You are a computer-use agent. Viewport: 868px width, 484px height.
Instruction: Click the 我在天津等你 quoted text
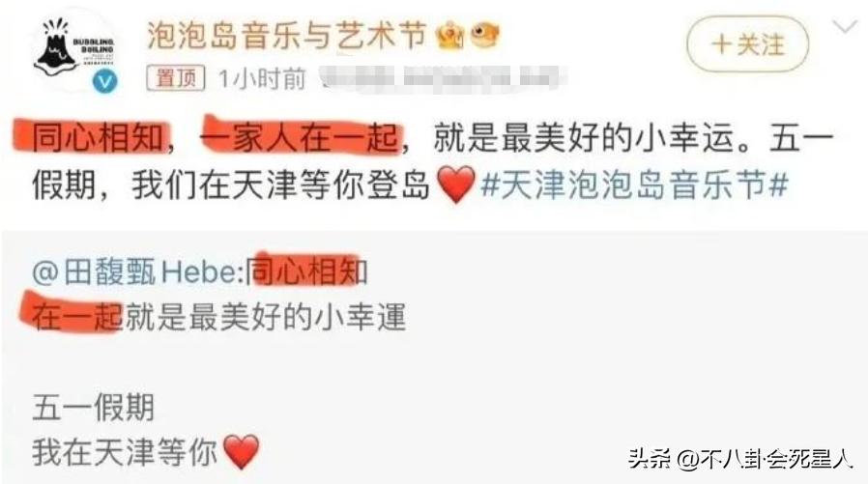click(125, 452)
